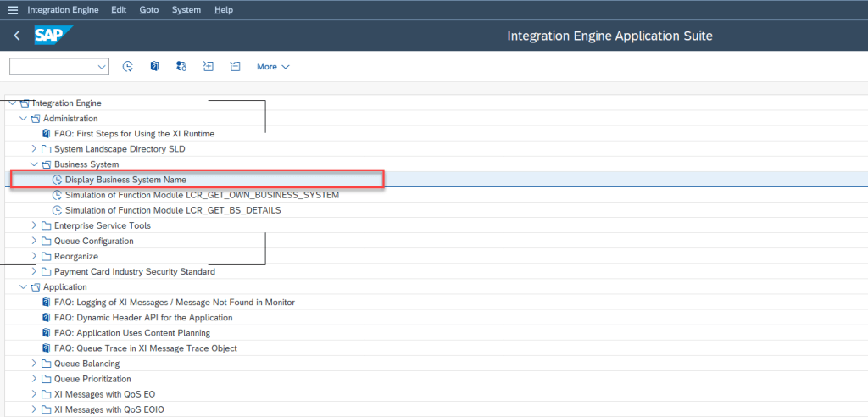The image size is (868, 417).
Task: Open the More dropdown in toolbar
Action: [x=273, y=66]
